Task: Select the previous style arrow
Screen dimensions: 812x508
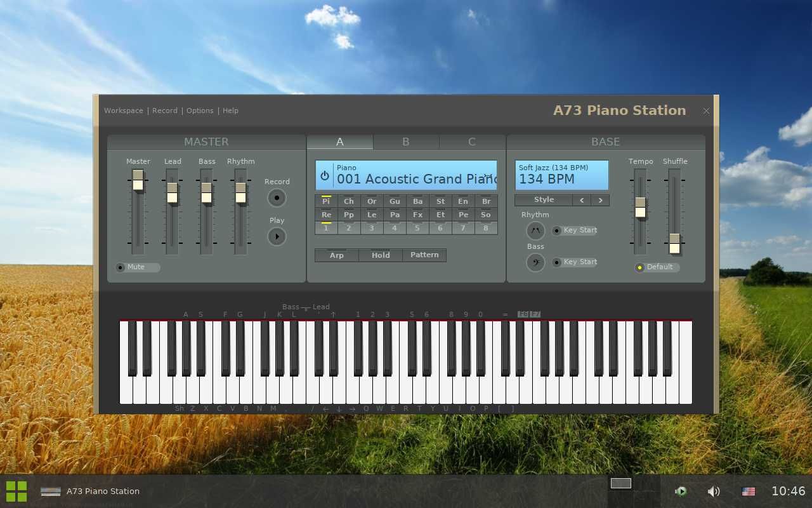Action: (x=582, y=200)
